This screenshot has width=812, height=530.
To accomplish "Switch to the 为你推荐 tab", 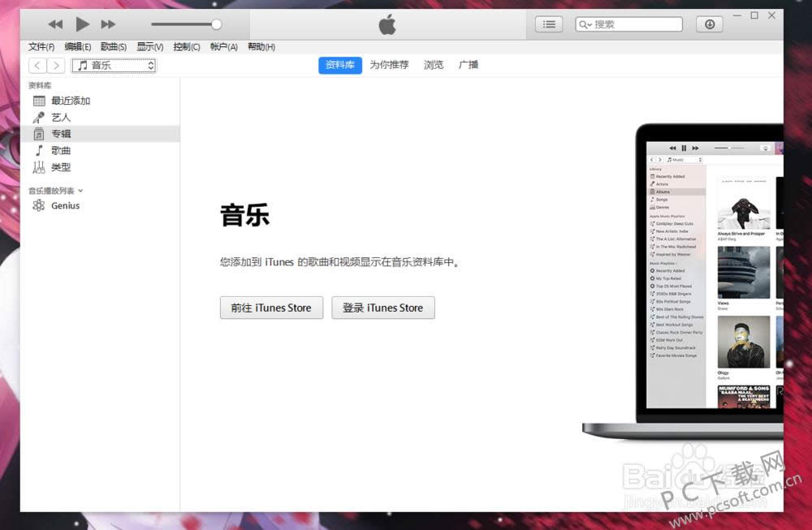I will coord(389,65).
